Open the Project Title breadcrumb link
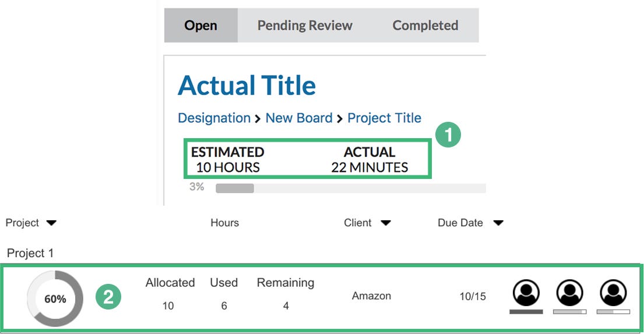Viewport: 644px width, 334px height. (384, 118)
